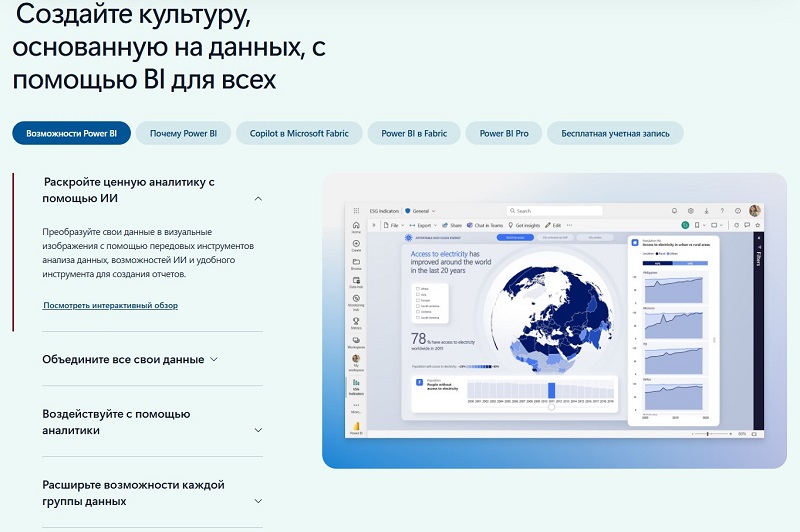Screen dimensions: 800x532
Task: Check the Asia checkbox in region filter
Action: tap(418, 294)
